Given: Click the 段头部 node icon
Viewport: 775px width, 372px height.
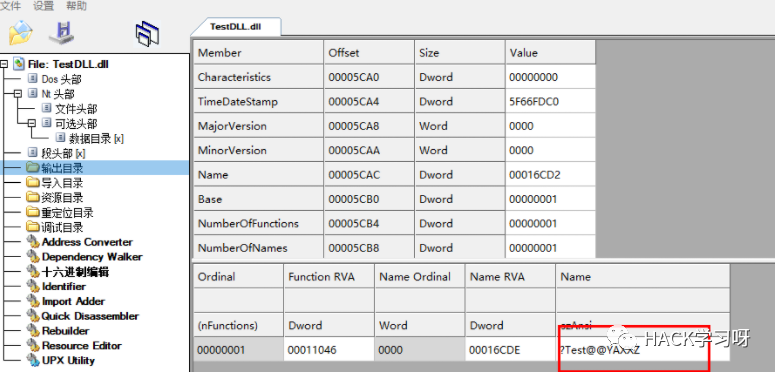Looking at the screenshot, I should click(x=33, y=153).
